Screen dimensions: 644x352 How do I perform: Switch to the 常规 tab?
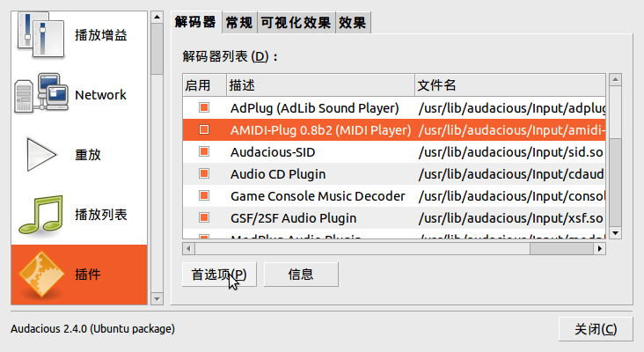click(238, 23)
